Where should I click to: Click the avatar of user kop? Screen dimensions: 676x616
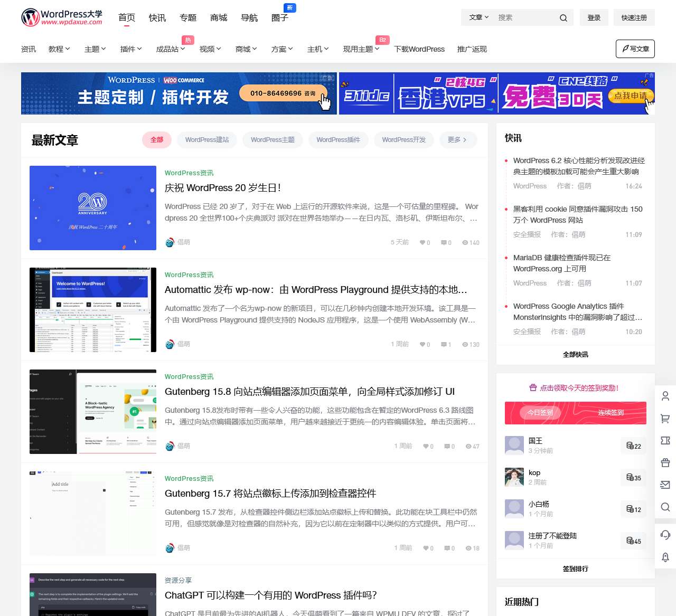514,477
